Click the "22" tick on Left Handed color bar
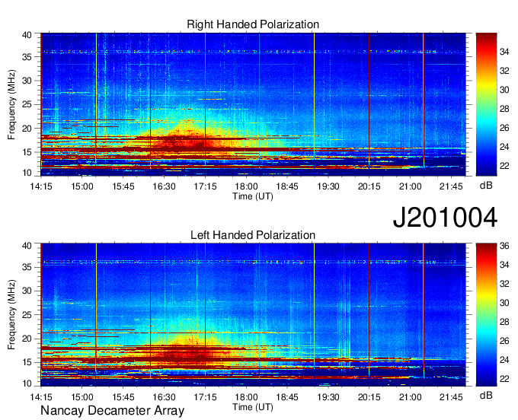The width and height of the screenshot is (518, 420). tap(504, 379)
